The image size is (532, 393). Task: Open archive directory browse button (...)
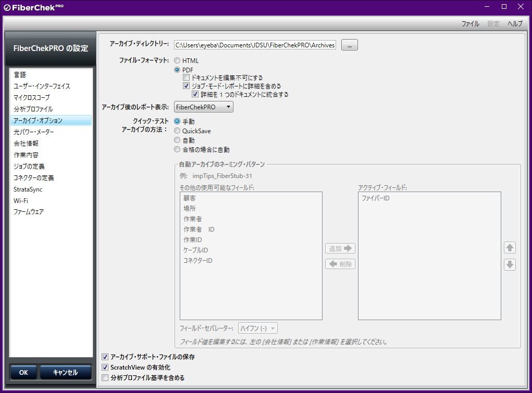click(x=350, y=45)
